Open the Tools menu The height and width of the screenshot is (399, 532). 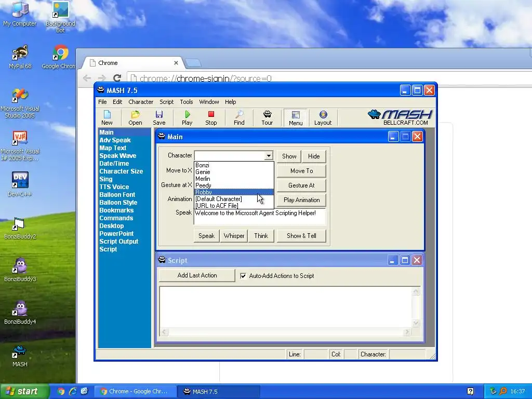coord(187,102)
